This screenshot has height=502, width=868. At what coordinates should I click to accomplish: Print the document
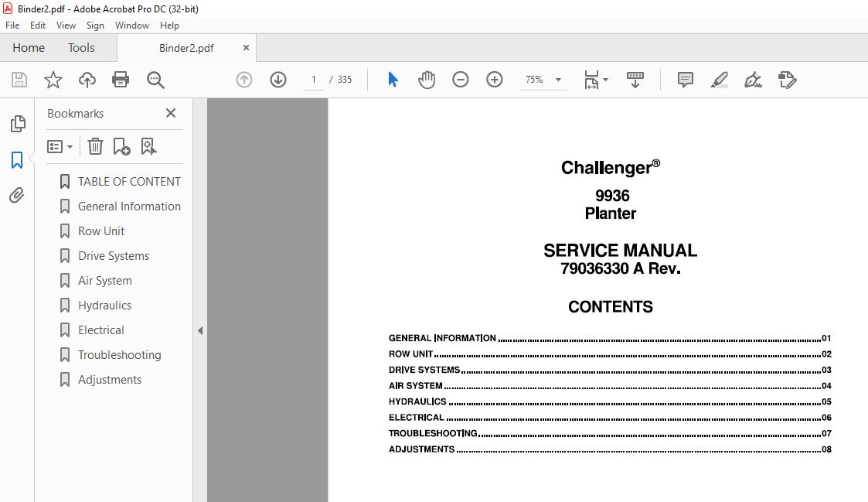[x=121, y=80]
